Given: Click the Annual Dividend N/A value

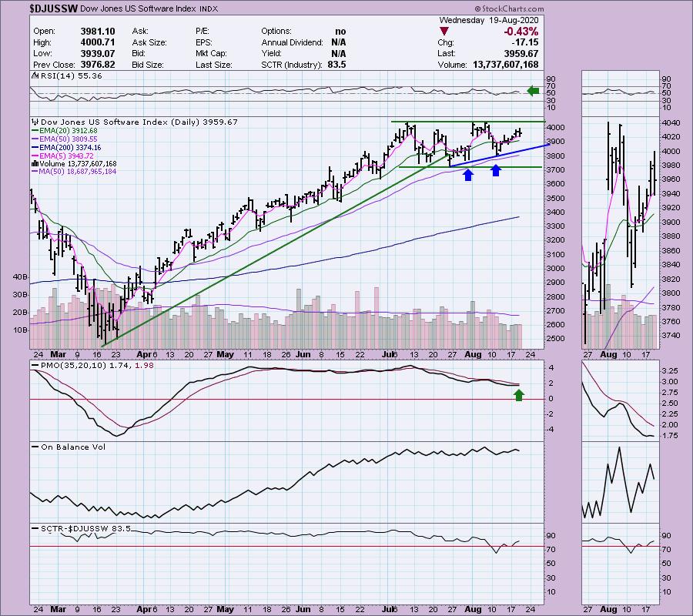Looking at the screenshot, I should point(339,42).
